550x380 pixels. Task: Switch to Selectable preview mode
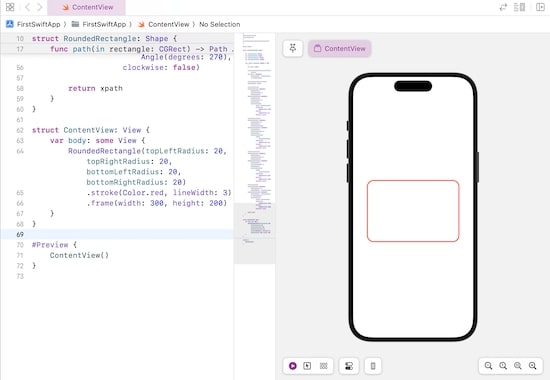pyautogui.click(x=307, y=366)
